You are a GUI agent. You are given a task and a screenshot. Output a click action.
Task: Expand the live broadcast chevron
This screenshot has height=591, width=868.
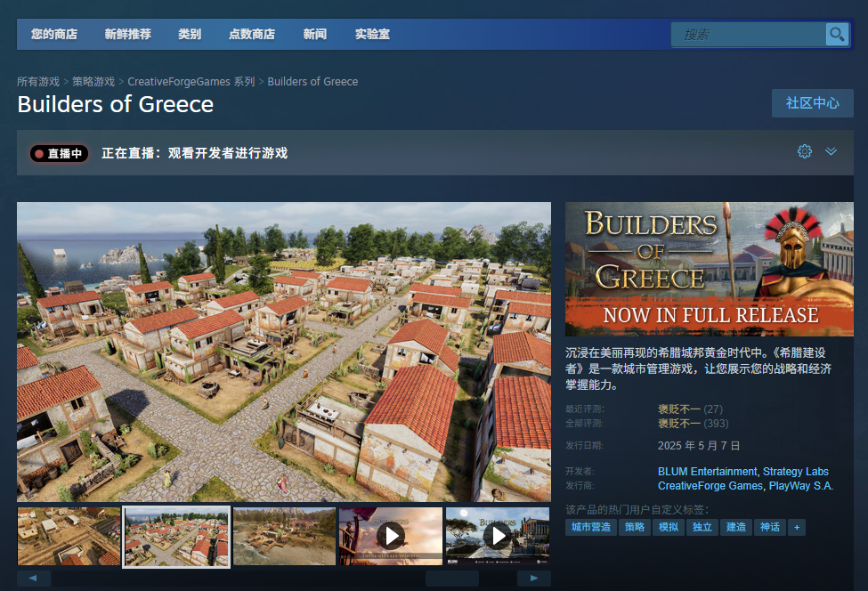click(x=831, y=151)
